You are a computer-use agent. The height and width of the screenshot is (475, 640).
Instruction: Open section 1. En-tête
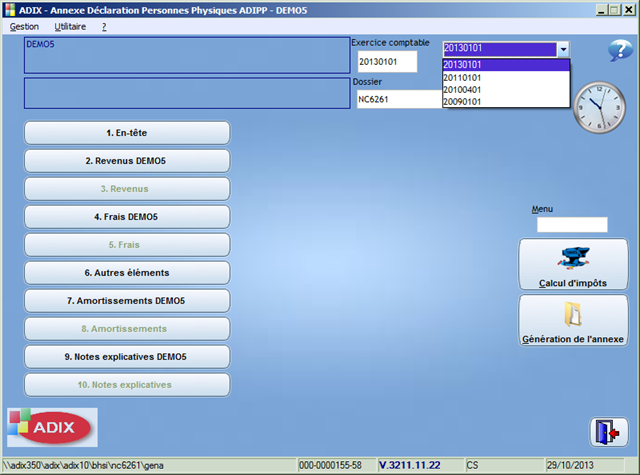click(127, 133)
